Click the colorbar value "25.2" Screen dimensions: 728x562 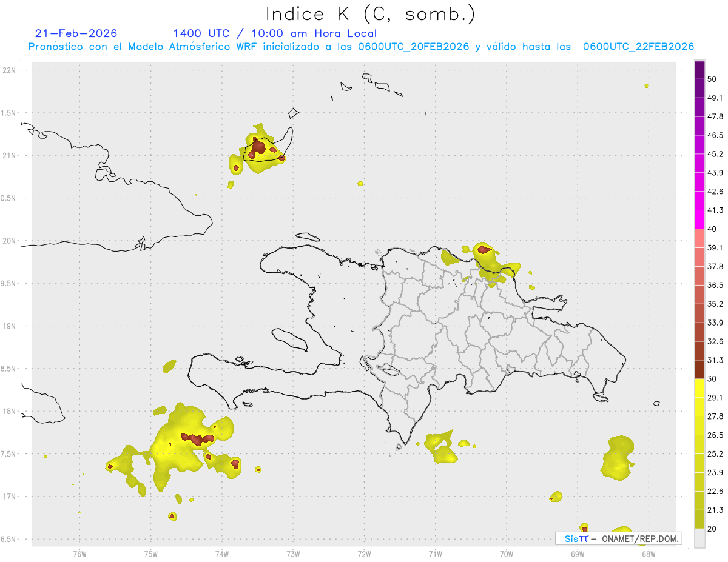[x=715, y=453]
